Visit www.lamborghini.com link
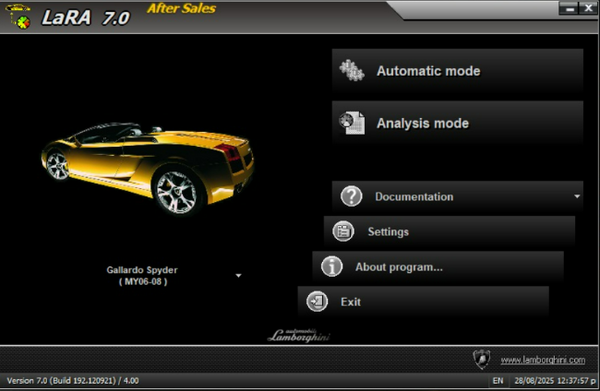The image size is (600, 391). point(543,360)
